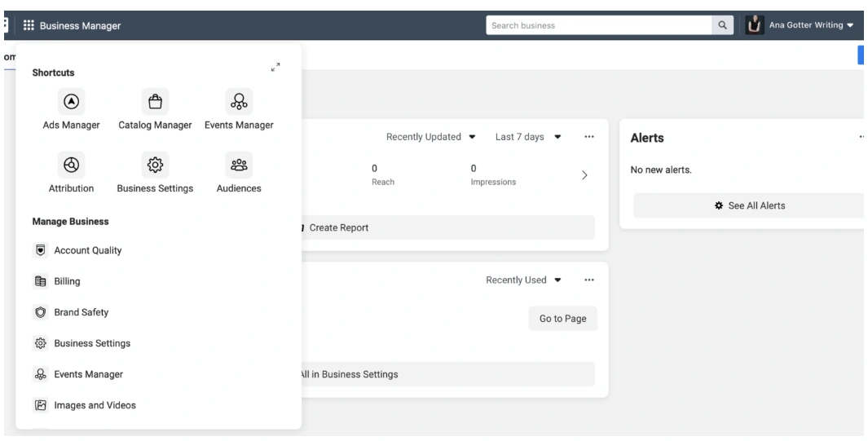Open the Attribution shortcut icon
868x441 pixels.
point(72,165)
